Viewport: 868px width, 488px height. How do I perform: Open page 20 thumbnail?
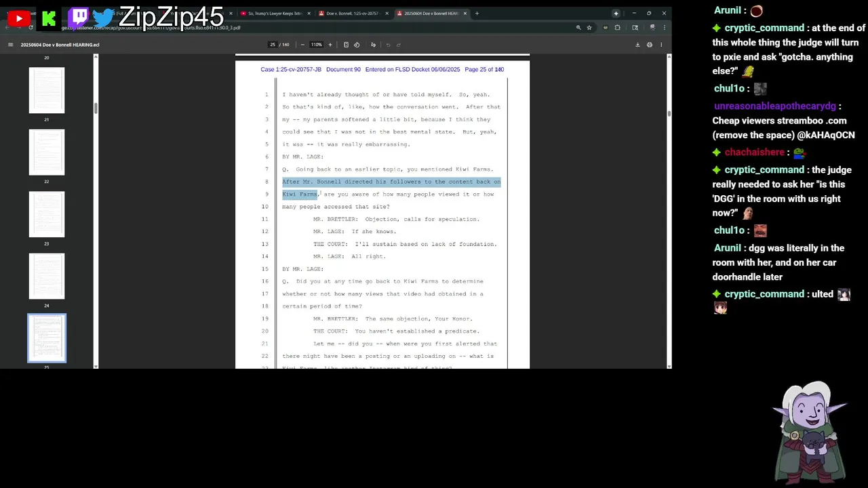47,57
